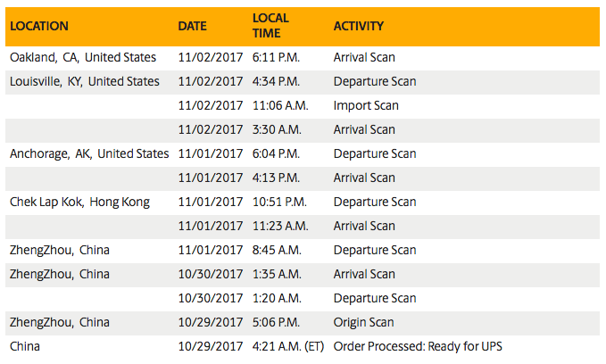Click Anchorage, AK, United States cell
Screen dimensions: 606x364
[89, 153]
